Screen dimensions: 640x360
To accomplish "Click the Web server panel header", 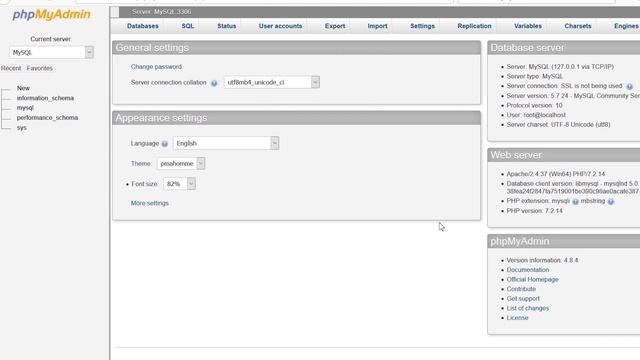I will [564, 155].
